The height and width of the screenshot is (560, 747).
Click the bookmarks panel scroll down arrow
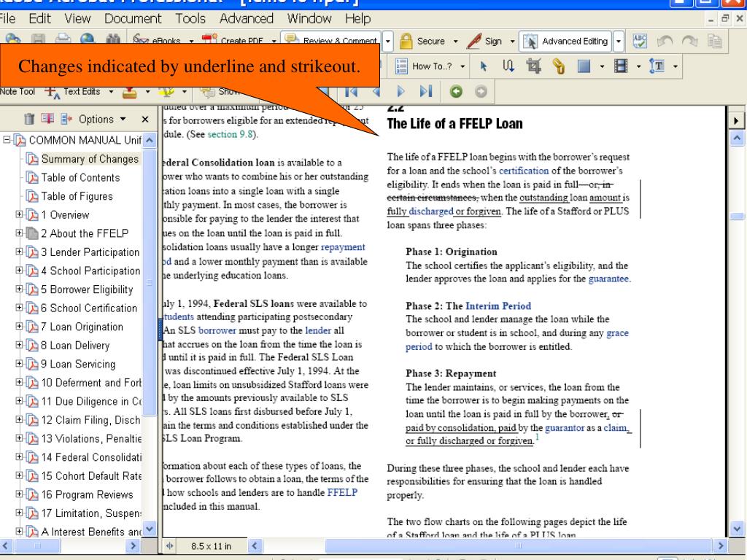click(x=150, y=528)
